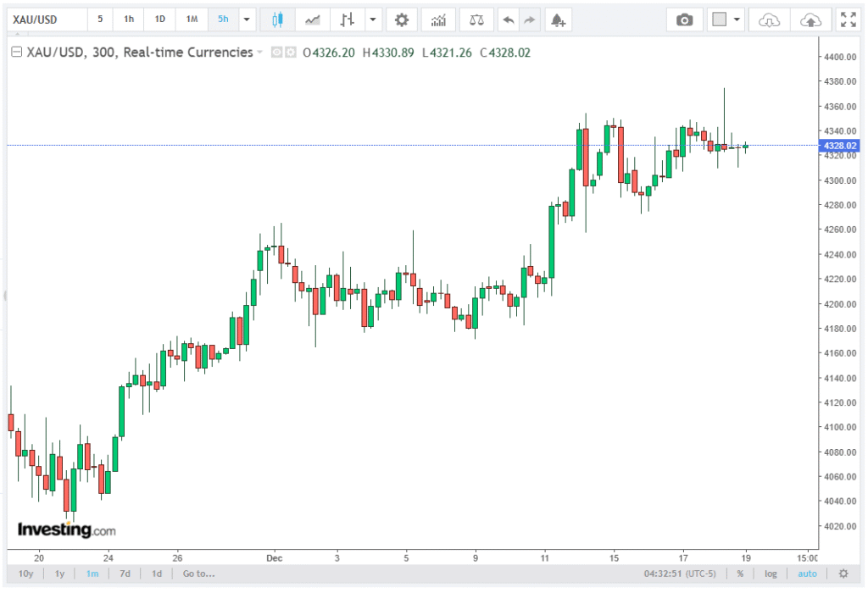Screen dimensions: 868x593
Task: Save chart layout to cloud
Action: pos(811,19)
